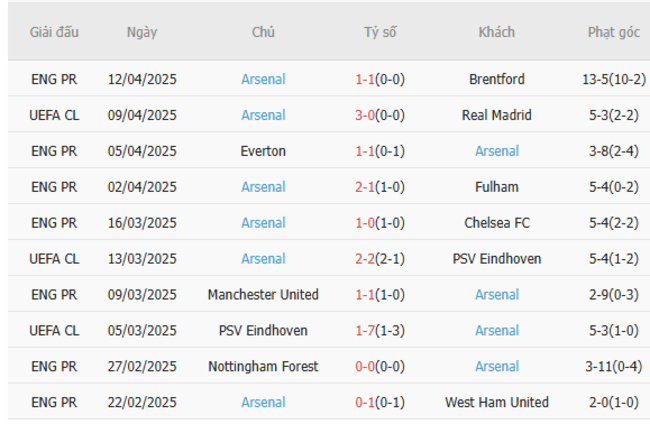Click Real Madrid team name
650x433 pixels.
497,115
